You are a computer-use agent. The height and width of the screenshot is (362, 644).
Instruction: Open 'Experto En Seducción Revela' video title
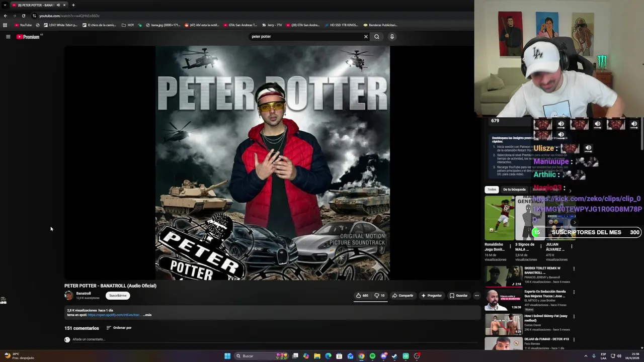pos(545,294)
